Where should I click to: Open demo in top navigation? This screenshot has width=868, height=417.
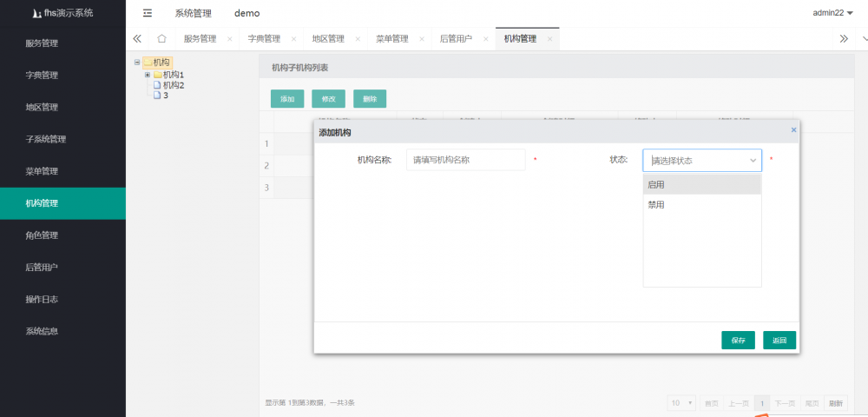[x=247, y=13]
